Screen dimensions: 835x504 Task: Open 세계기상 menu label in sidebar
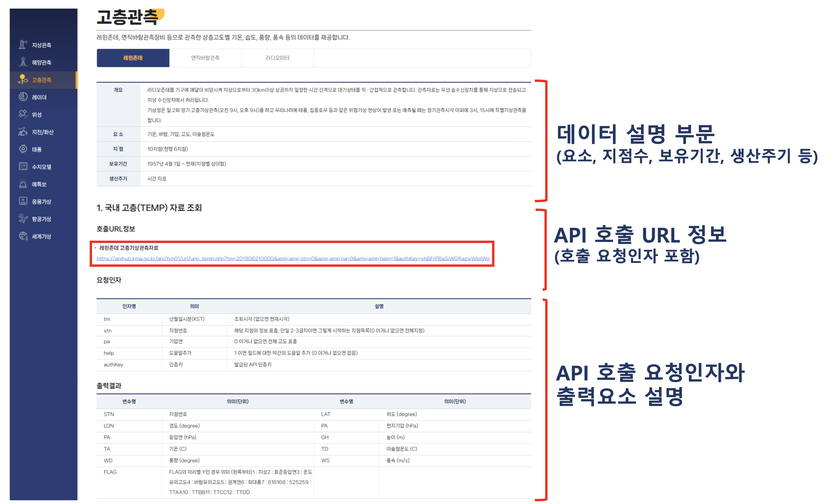(x=41, y=237)
